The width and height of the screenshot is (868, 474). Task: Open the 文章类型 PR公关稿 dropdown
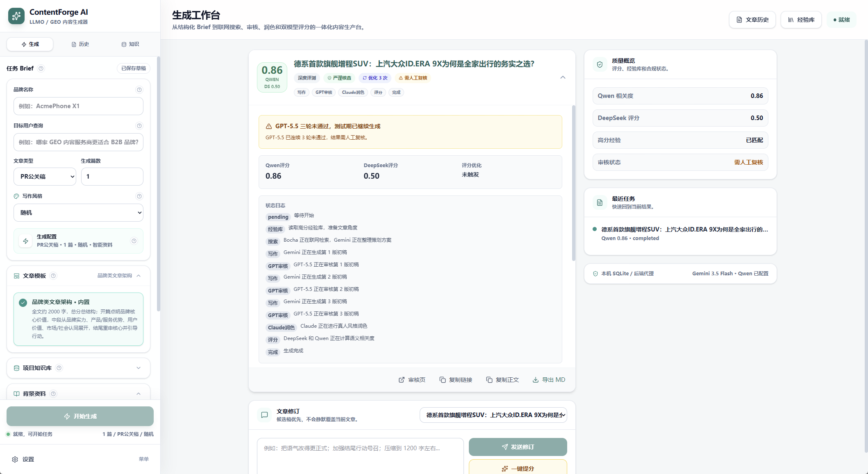(x=45, y=177)
